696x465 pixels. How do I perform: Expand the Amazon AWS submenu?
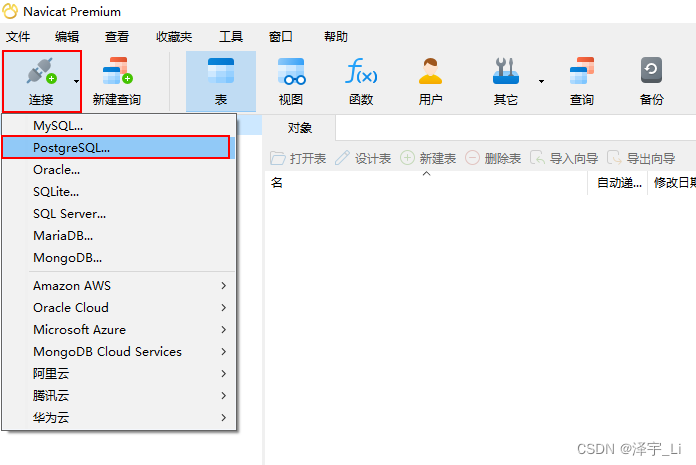(119, 286)
